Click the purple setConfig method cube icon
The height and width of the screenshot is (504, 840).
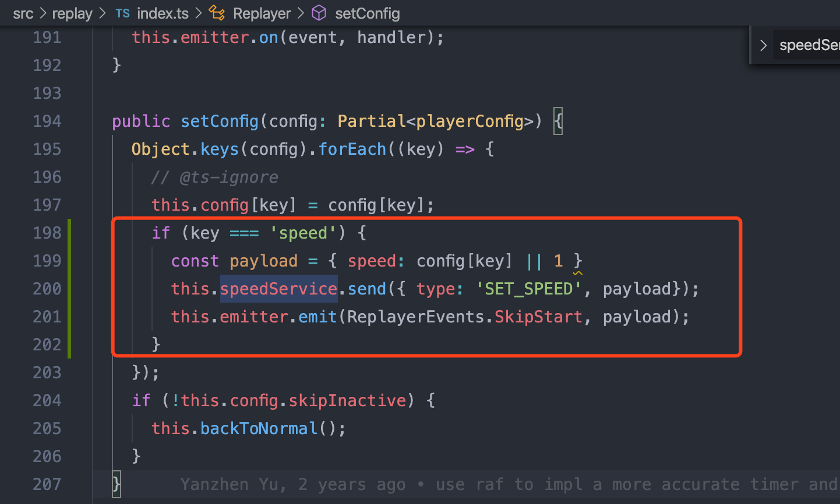click(319, 13)
